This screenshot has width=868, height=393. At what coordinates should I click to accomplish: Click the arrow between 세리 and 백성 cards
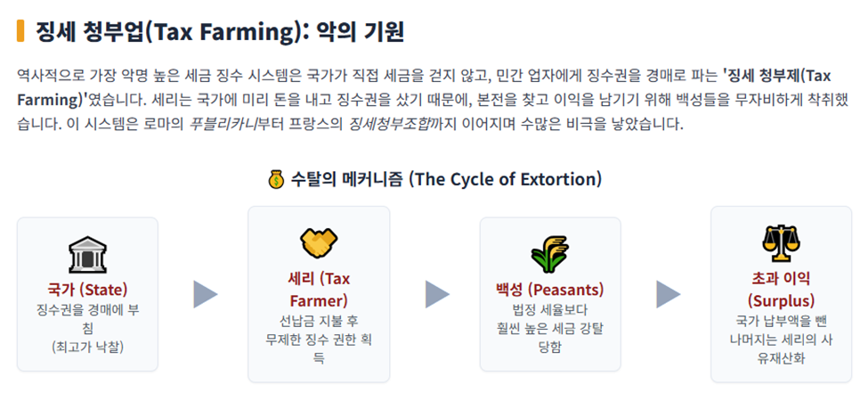coord(437,294)
